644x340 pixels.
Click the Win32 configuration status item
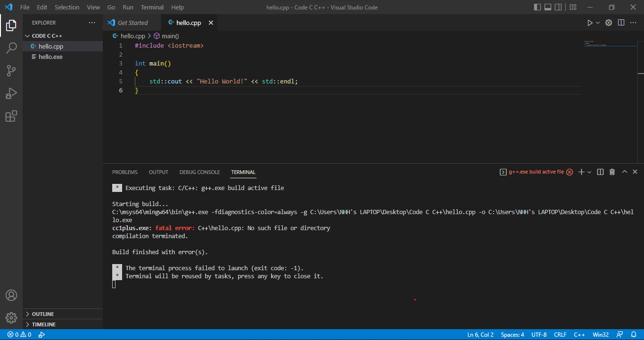[601, 335]
